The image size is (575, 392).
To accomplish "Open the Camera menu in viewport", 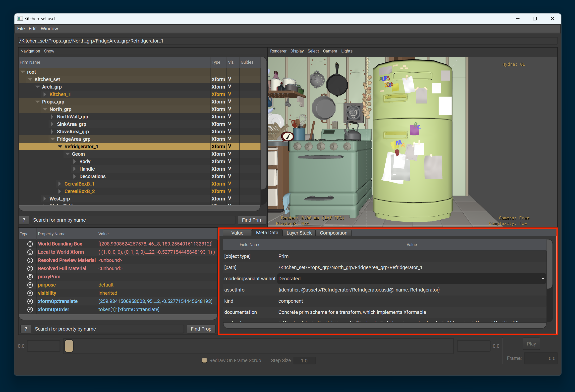I will tap(330, 51).
